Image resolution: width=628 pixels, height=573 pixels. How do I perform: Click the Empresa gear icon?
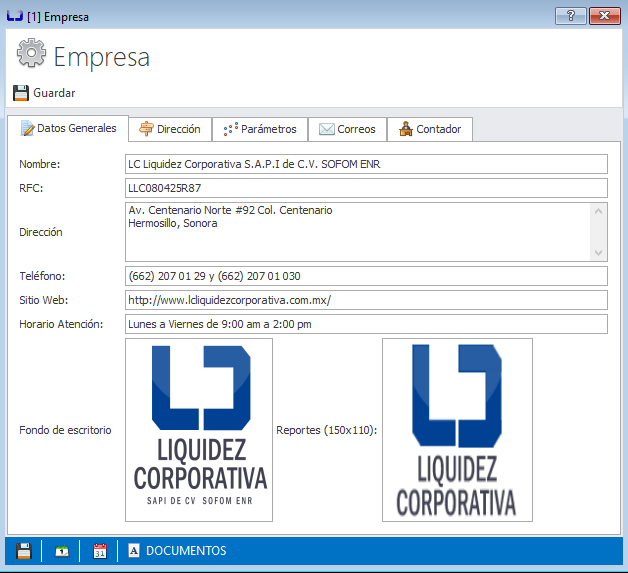pyautogui.click(x=31, y=53)
